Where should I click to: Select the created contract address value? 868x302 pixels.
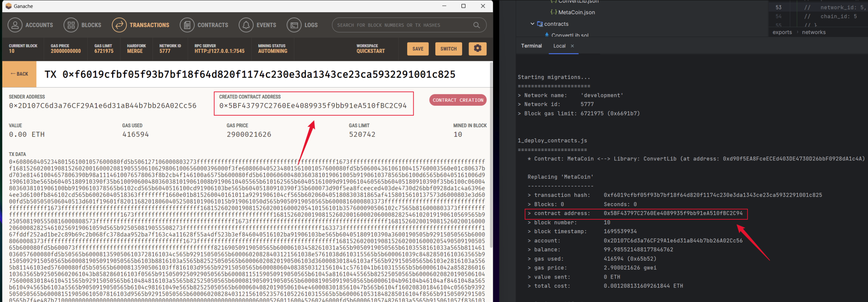click(313, 106)
